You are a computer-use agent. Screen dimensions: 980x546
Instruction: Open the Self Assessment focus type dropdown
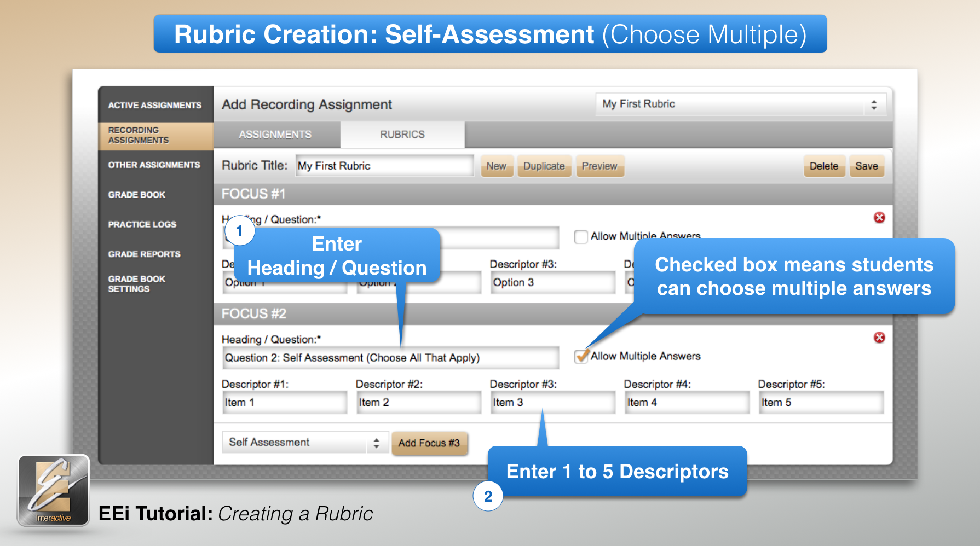click(305, 442)
